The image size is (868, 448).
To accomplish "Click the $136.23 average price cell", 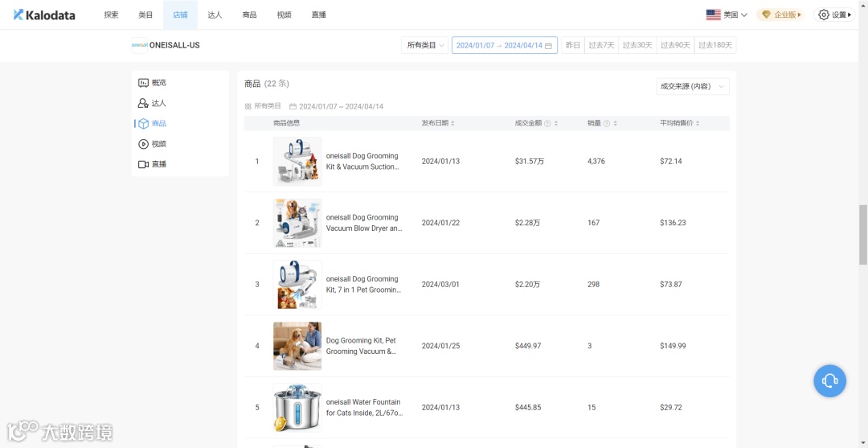I will pos(673,223).
